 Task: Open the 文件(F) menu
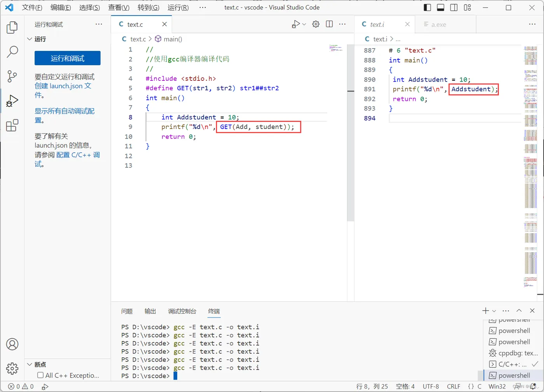click(x=32, y=7)
